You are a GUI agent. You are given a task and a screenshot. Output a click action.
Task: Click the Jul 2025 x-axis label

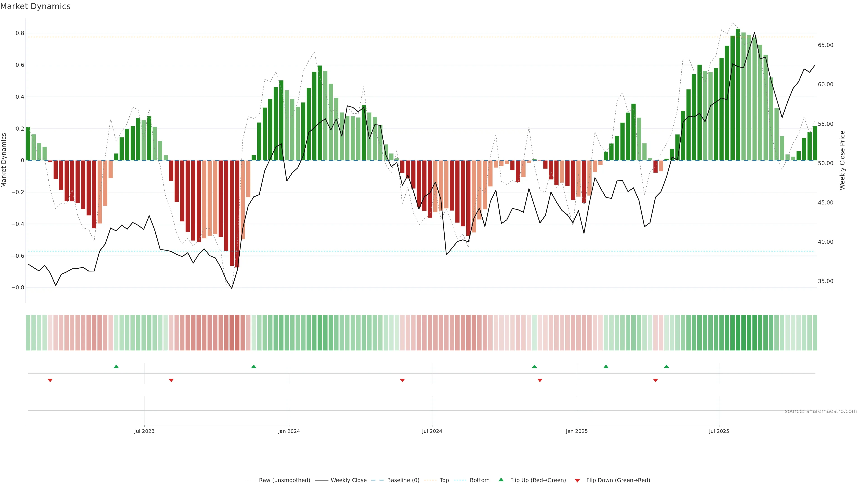click(x=719, y=431)
